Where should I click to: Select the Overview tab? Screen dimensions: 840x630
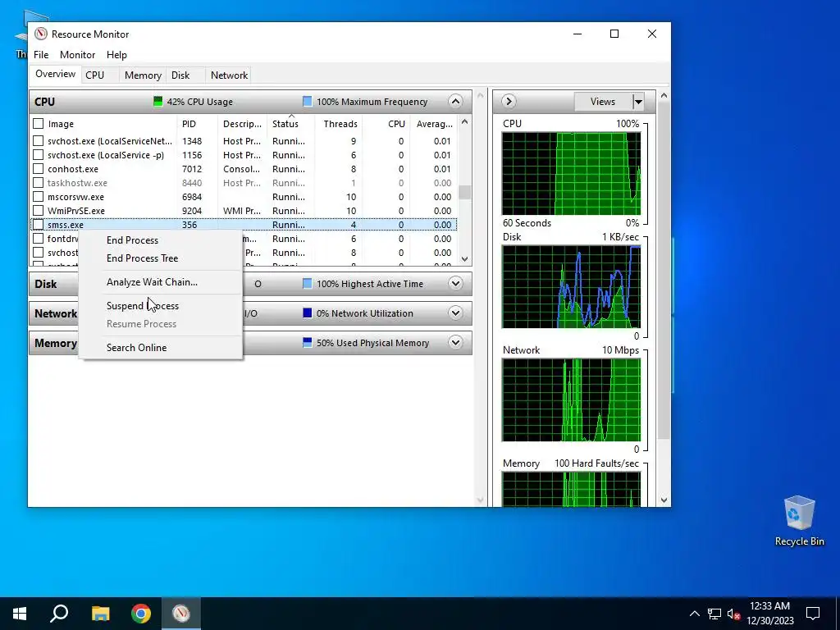[55, 74]
